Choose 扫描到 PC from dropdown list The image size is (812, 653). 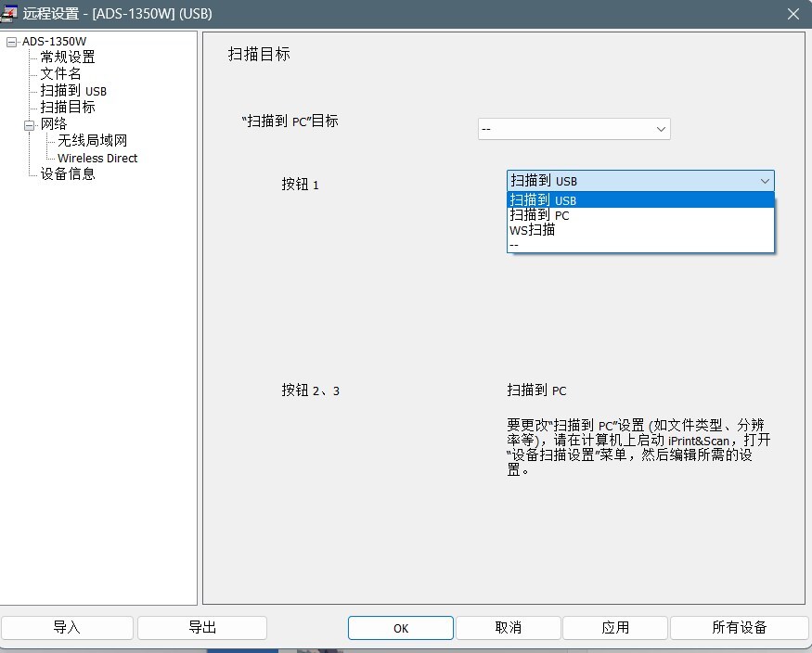[639, 215]
